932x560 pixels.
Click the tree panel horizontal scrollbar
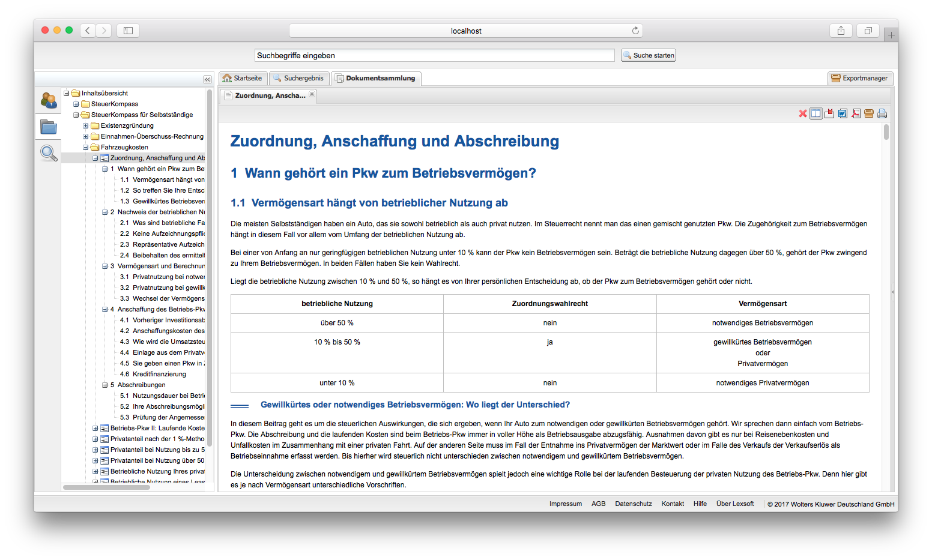106,487
